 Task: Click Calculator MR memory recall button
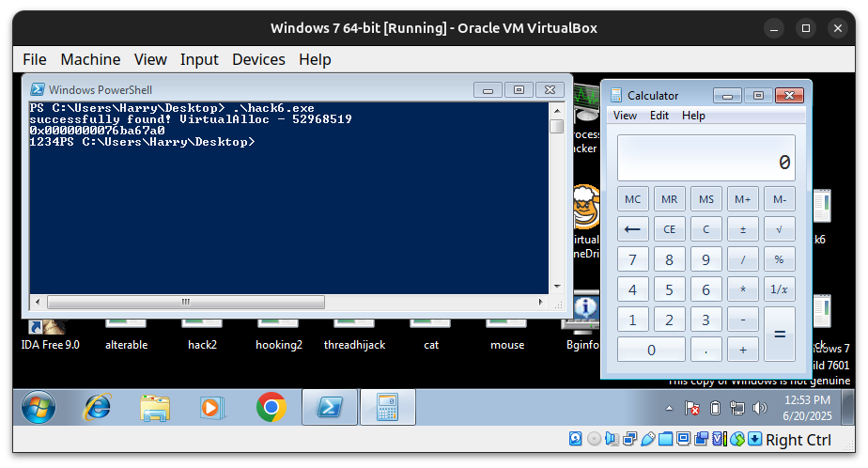(x=669, y=199)
